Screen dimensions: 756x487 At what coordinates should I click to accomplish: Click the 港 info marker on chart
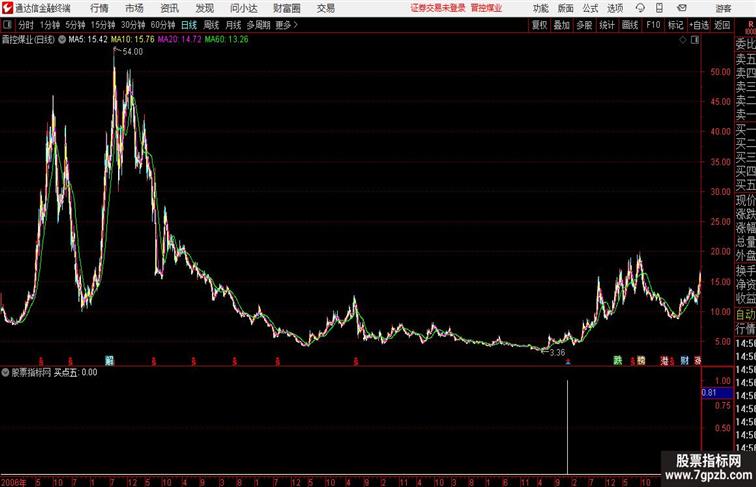point(664,360)
